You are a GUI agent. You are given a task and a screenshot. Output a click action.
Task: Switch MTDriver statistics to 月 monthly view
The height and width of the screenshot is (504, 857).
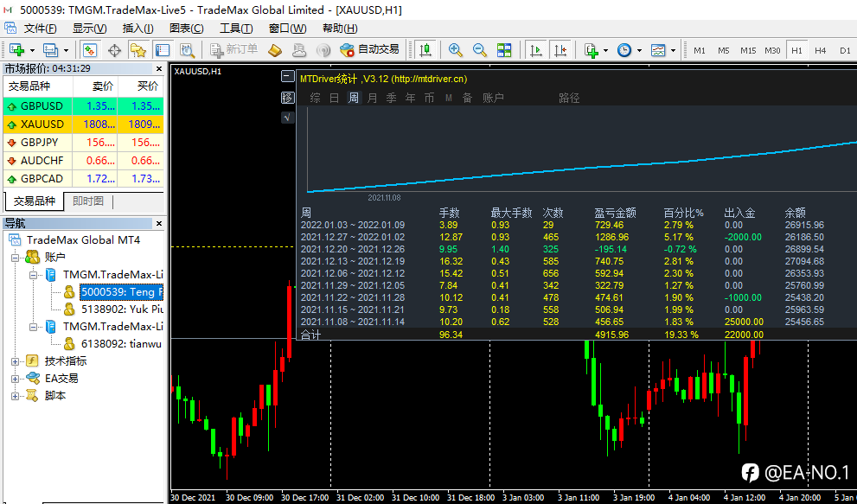click(x=372, y=98)
